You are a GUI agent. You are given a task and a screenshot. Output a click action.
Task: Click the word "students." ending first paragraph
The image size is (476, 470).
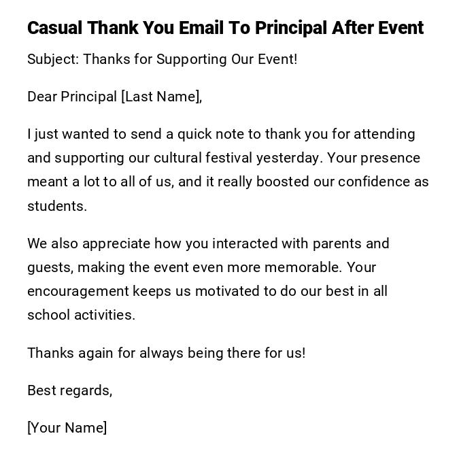pyautogui.click(x=57, y=206)
